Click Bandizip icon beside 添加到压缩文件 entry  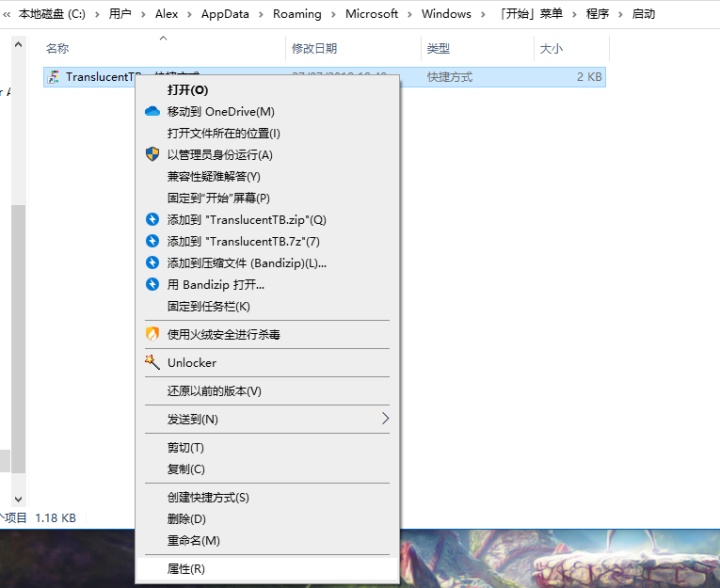152,263
